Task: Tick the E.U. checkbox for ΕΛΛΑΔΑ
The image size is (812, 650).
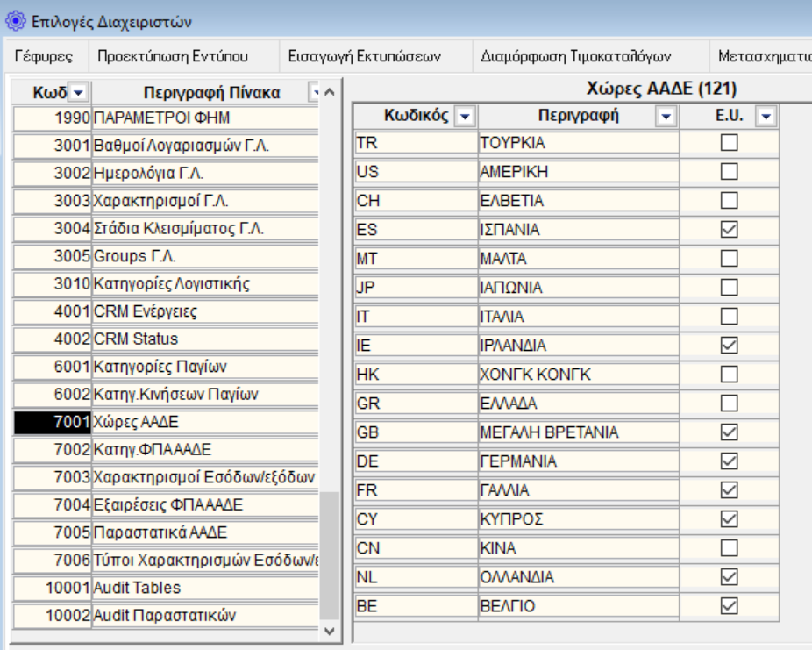Action: click(729, 404)
